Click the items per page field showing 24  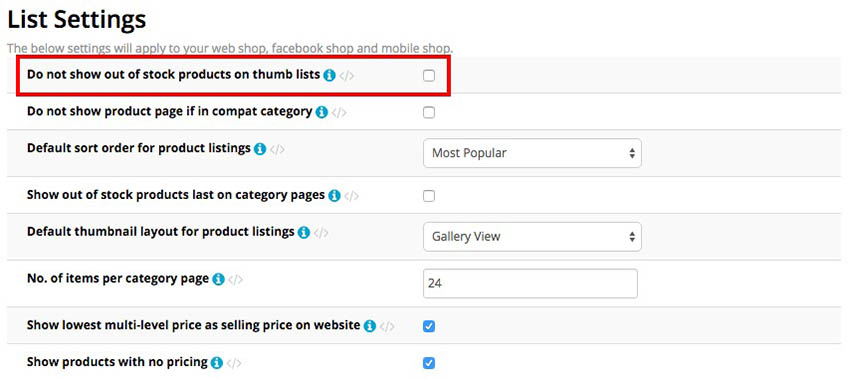coord(530,284)
